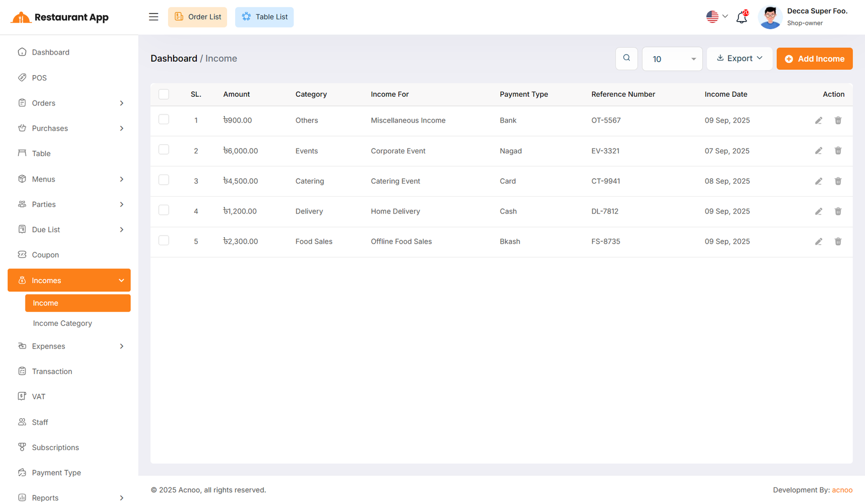This screenshot has width=865, height=504.
Task: Expand the Expenses sidebar menu
Action: pyautogui.click(x=69, y=346)
